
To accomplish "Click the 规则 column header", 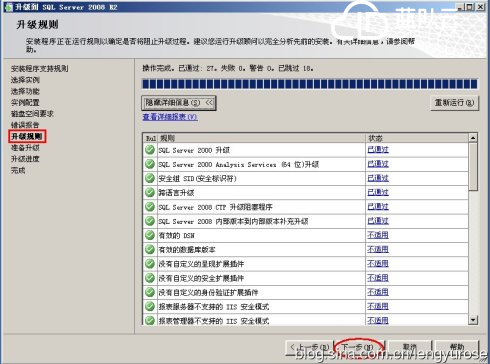I will (261, 138).
